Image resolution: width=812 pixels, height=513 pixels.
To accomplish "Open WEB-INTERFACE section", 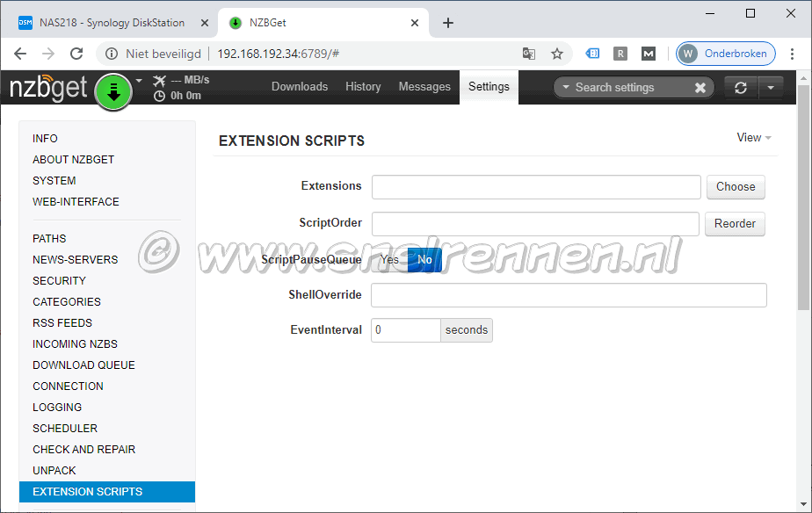I will pyautogui.click(x=76, y=202).
